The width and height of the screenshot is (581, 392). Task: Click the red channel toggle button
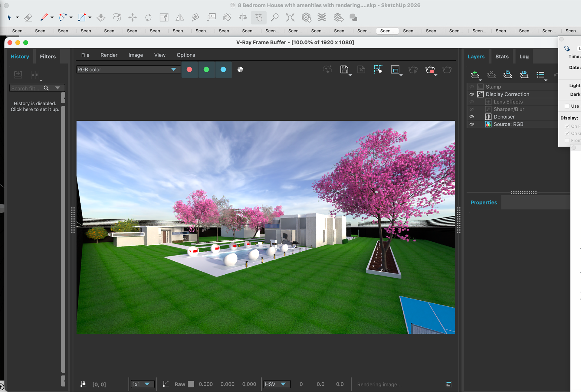[x=189, y=70]
